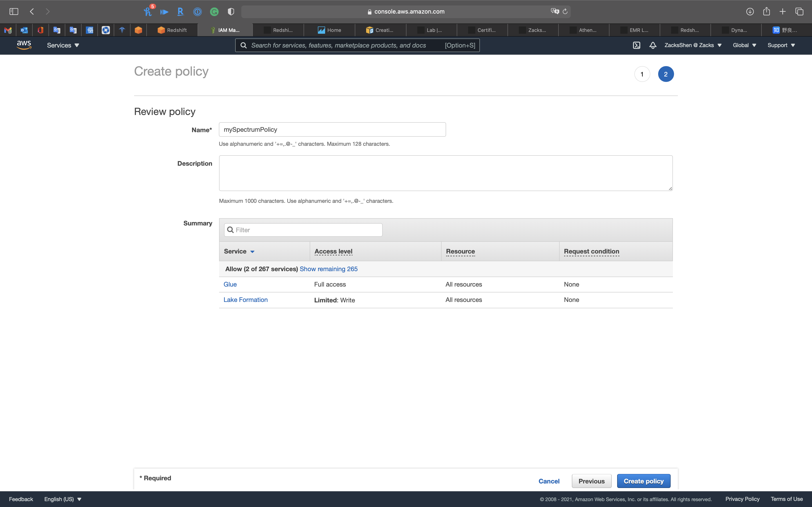Click into the Description text area

point(446,173)
